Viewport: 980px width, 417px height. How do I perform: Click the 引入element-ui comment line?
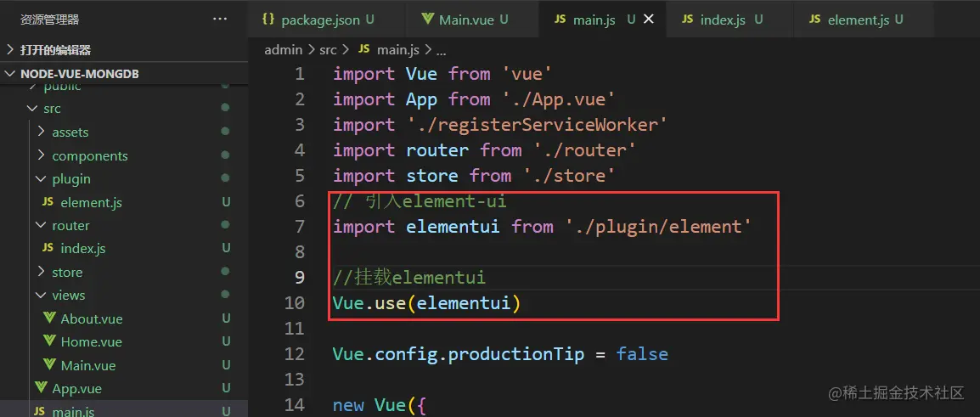(x=420, y=201)
